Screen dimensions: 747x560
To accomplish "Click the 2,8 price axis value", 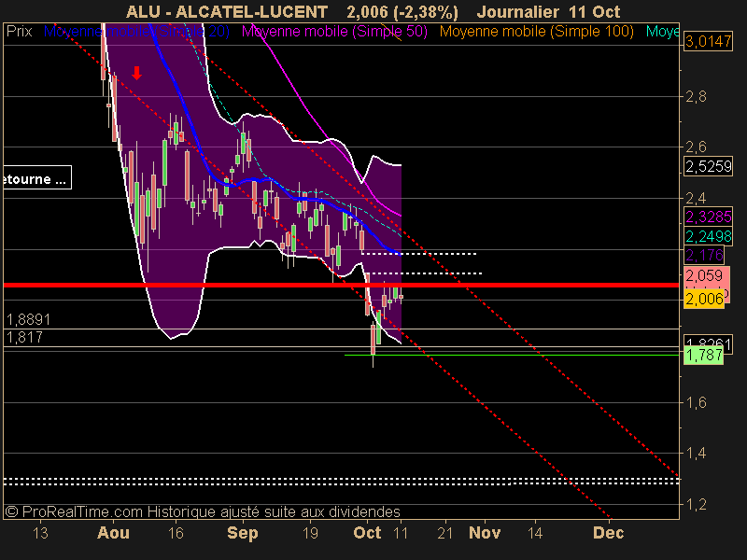I will coord(696,97).
